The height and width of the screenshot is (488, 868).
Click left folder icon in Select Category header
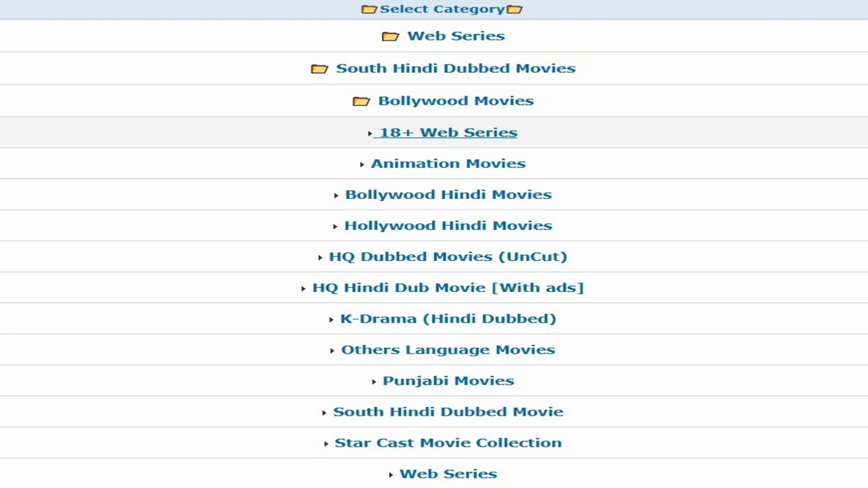(x=369, y=9)
